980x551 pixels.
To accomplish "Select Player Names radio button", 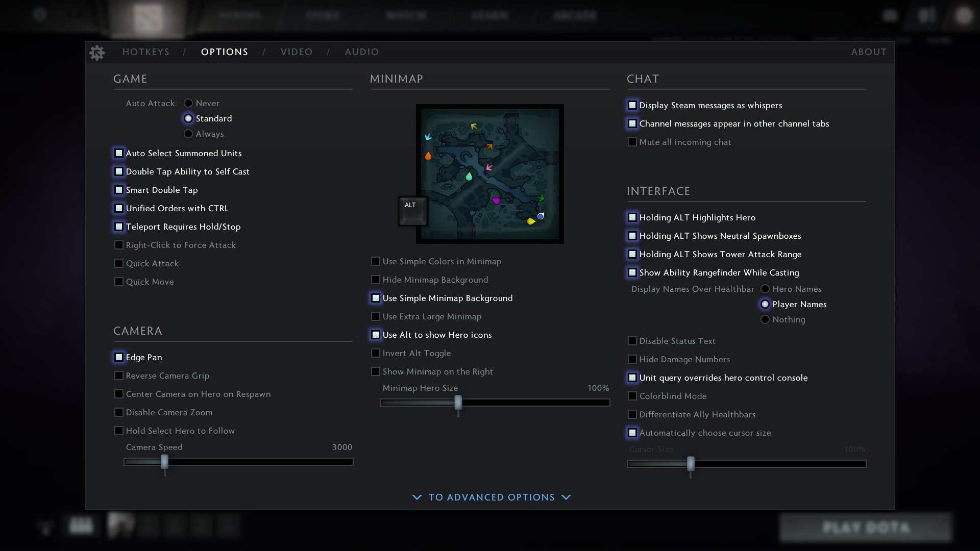I will (765, 304).
